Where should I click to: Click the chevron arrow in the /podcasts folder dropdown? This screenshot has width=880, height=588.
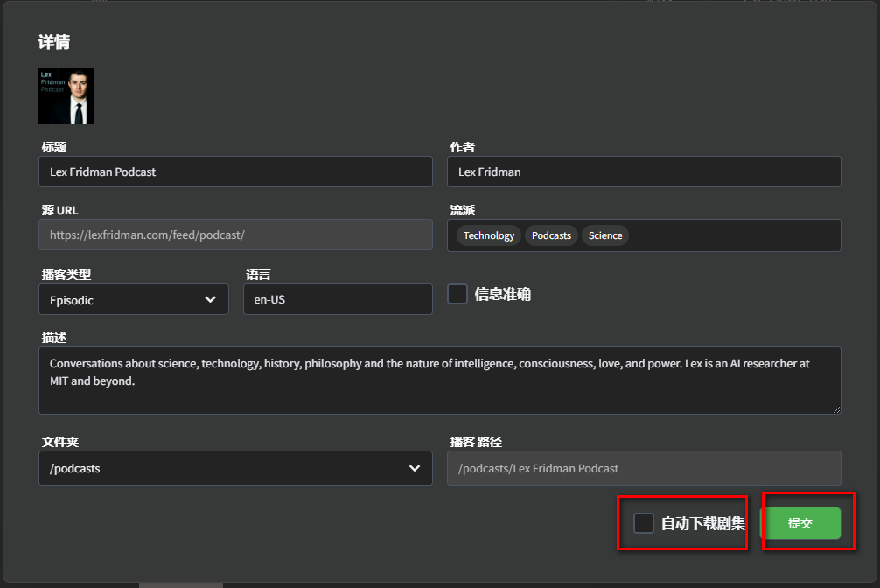point(414,468)
